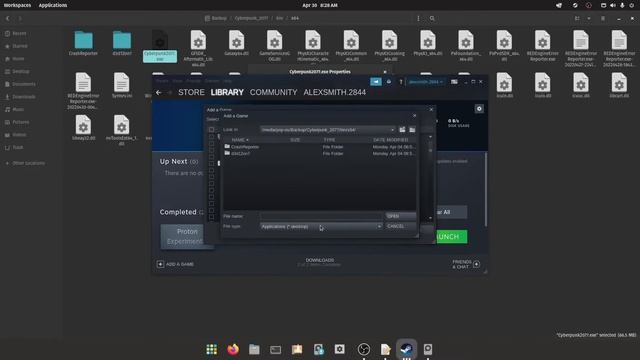The width and height of the screenshot is (640, 360).
Task: Click the File name input field
Action: [x=321, y=216]
